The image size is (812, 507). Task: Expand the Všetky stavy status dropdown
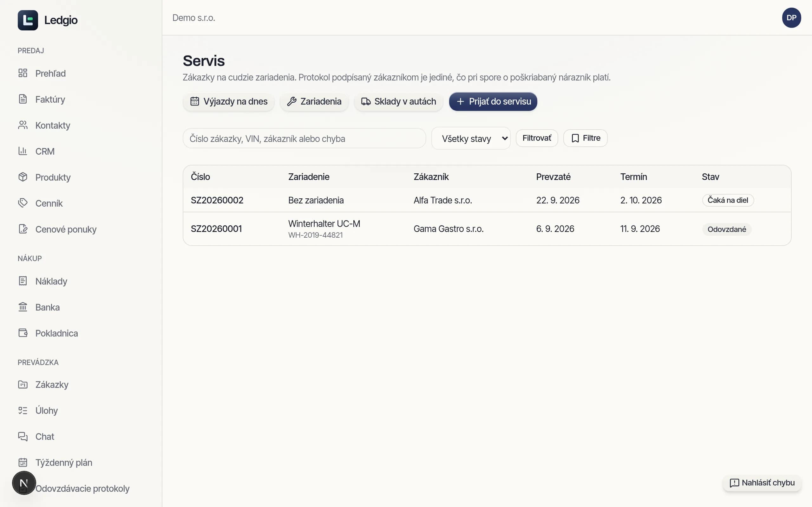coord(471,138)
